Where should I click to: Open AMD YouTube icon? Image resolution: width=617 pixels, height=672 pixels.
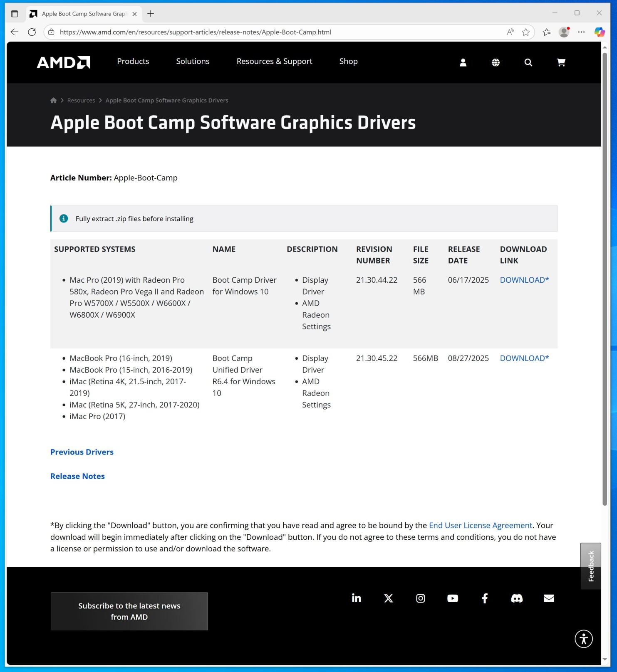453,598
